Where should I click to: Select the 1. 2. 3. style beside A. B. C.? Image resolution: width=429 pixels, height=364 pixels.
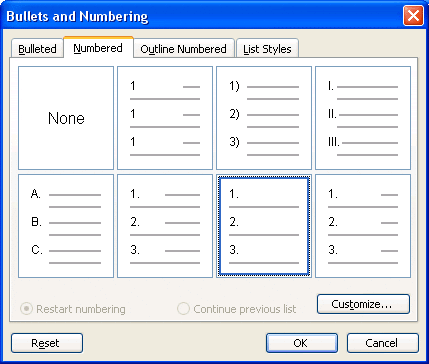pos(165,226)
